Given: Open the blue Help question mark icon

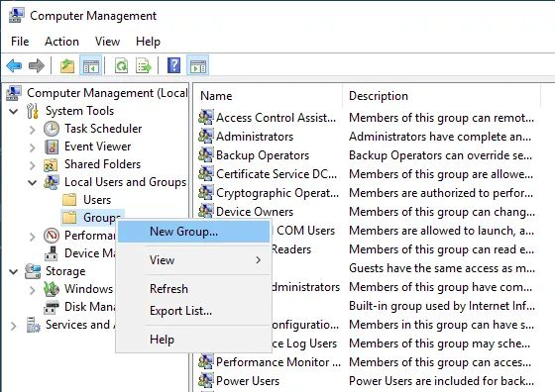Looking at the screenshot, I should [173, 65].
